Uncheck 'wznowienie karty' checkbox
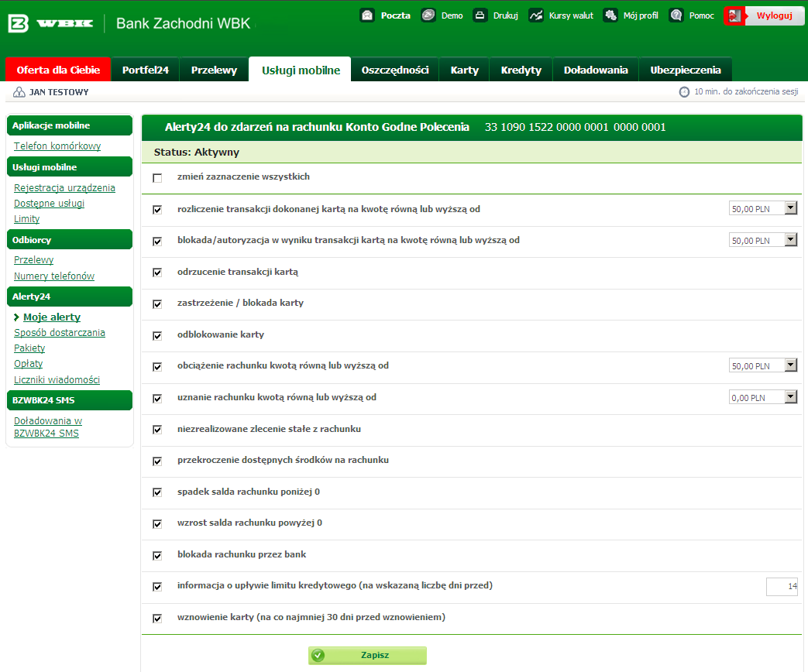Image resolution: width=808 pixels, height=672 pixels. coord(157,618)
